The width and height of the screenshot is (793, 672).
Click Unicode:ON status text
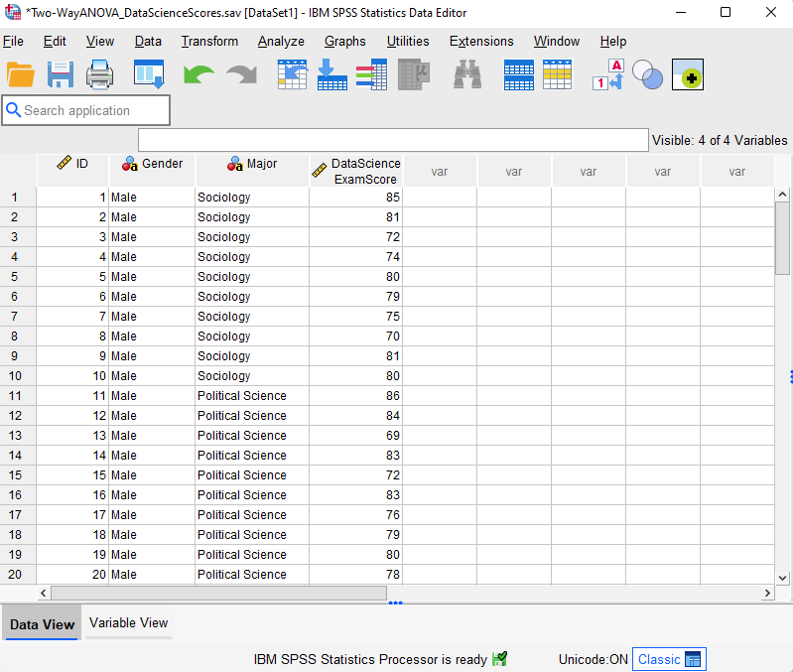point(593,659)
